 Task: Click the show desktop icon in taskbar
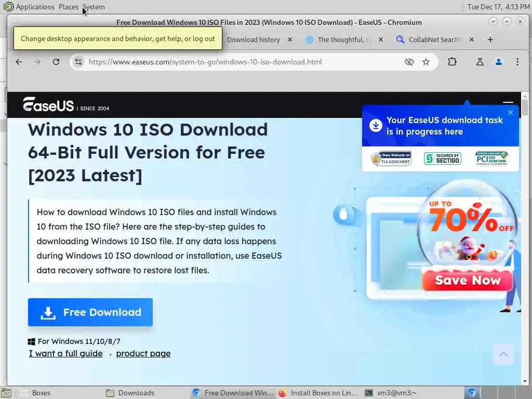click(x=6, y=393)
